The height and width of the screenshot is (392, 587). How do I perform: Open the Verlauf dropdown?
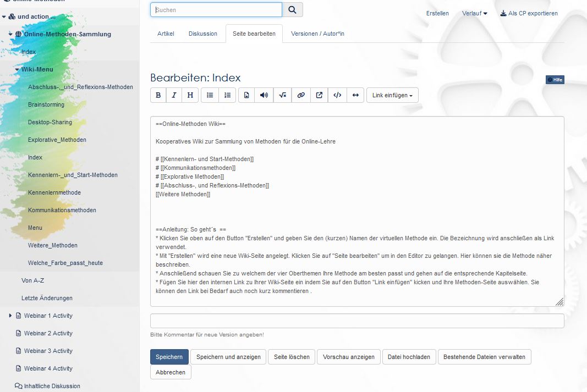click(474, 13)
